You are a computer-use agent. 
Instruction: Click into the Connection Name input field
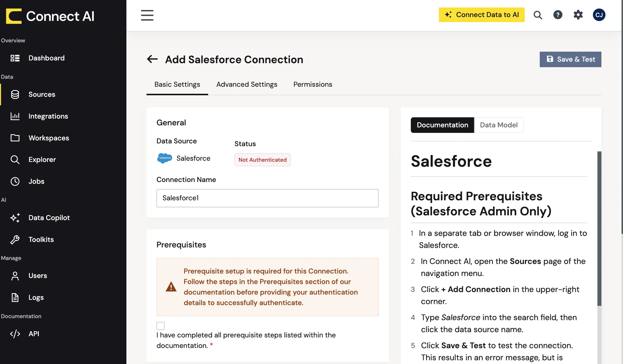(267, 198)
